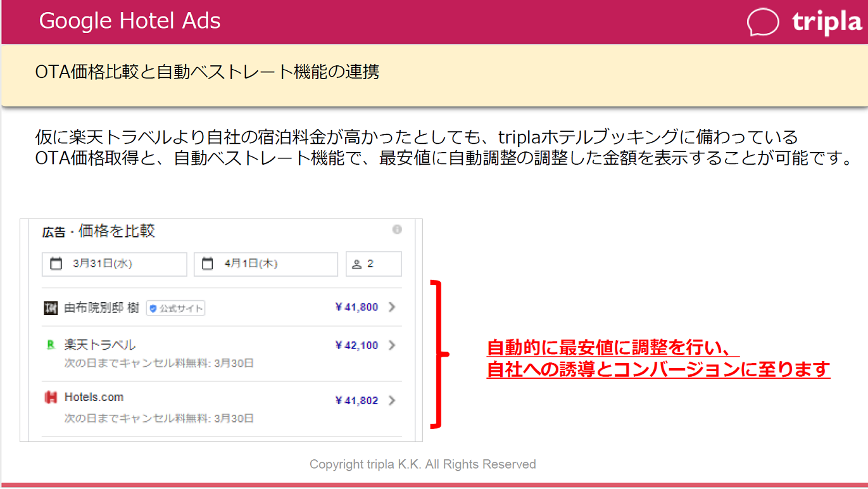Expand the 楽天トラベル row chevron

tap(392, 345)
